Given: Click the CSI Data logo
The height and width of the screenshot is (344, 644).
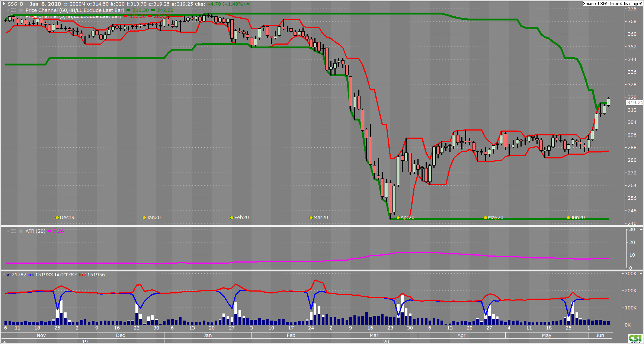Looking at the screenshot, I should pos(635,339).
